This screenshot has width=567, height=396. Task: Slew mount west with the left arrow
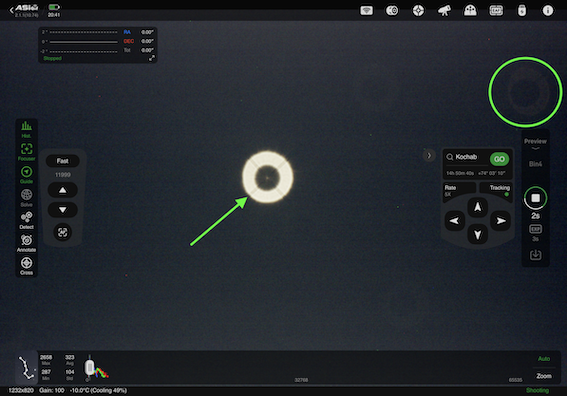[455, 221]
